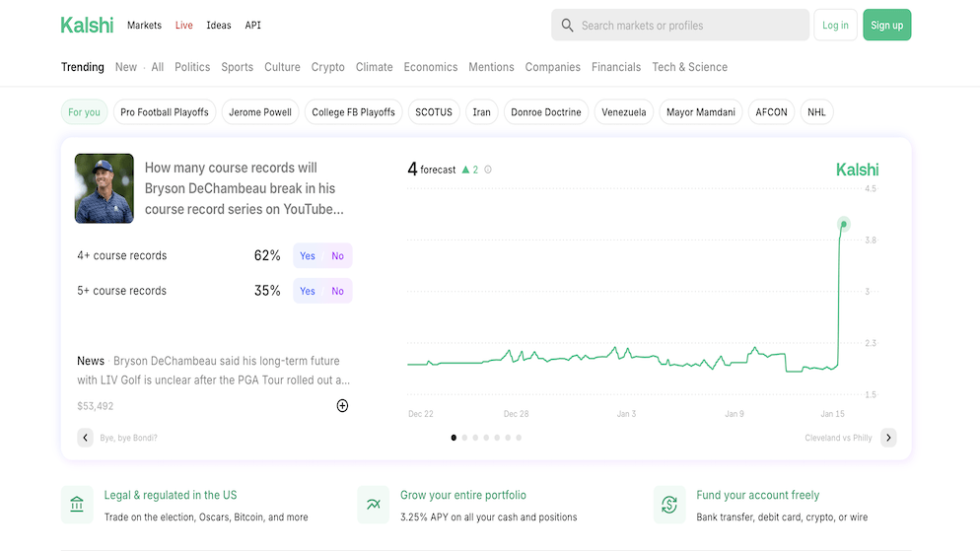The height and width of the screenshot is (551, 980).
Task: Open the Live section
Action: [183, 25]
